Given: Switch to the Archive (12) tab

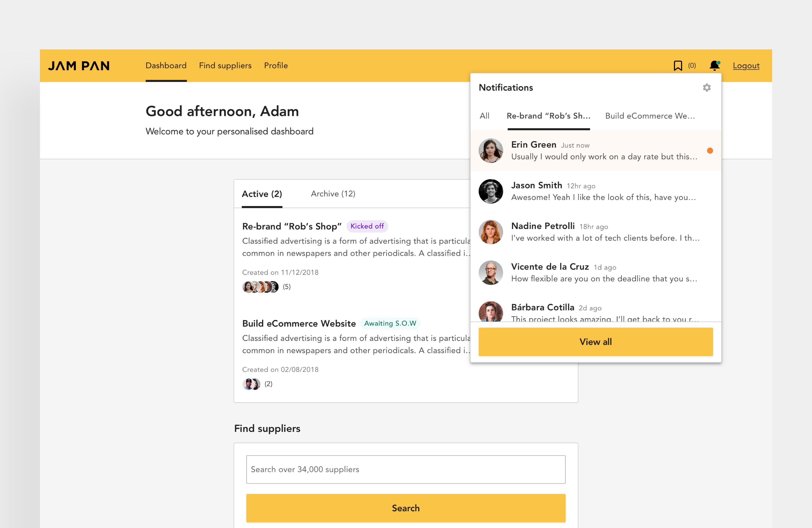Looking at the screenshot, I should pos(333,194).
